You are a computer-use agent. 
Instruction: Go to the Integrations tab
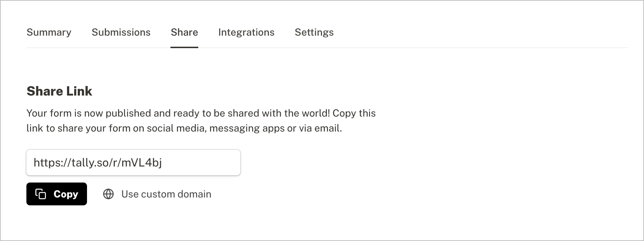pos(246,32)
